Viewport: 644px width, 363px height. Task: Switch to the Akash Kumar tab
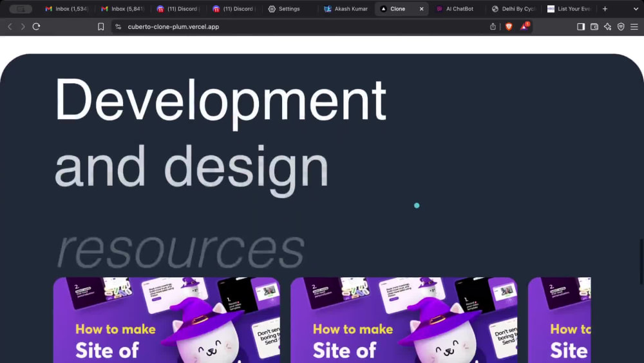click(x=346, y=8)
